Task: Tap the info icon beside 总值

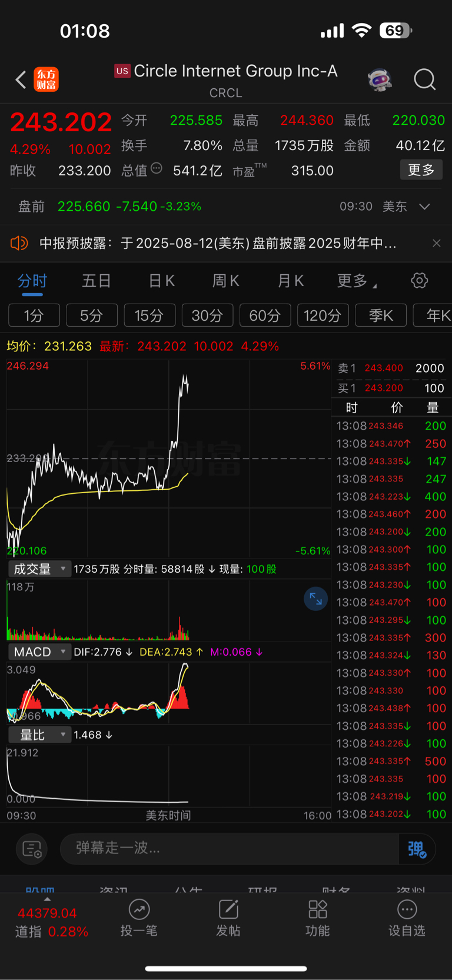Action: point(157,168)
